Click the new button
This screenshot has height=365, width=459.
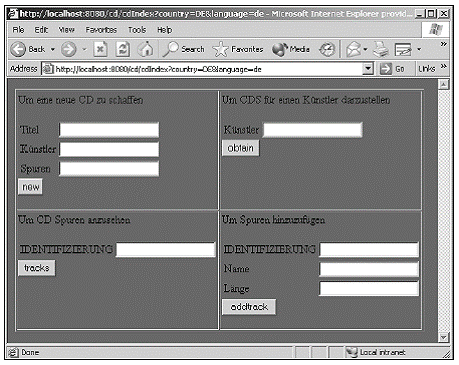pos(30,187)
